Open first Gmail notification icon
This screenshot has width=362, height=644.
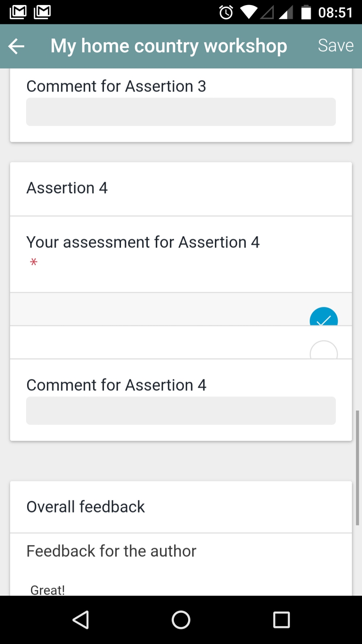tap(18, 12)
